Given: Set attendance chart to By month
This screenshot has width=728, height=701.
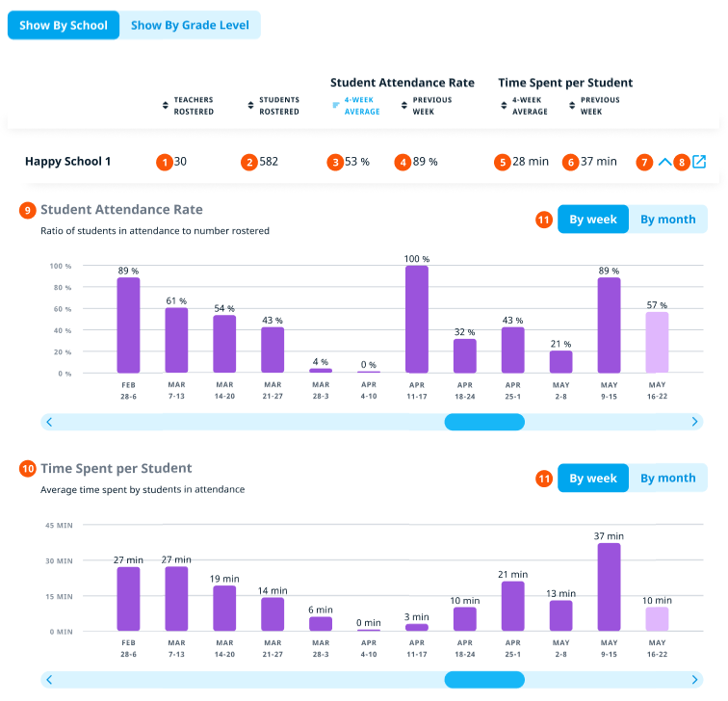Looking at the screenshot, I should coord(667,220).
